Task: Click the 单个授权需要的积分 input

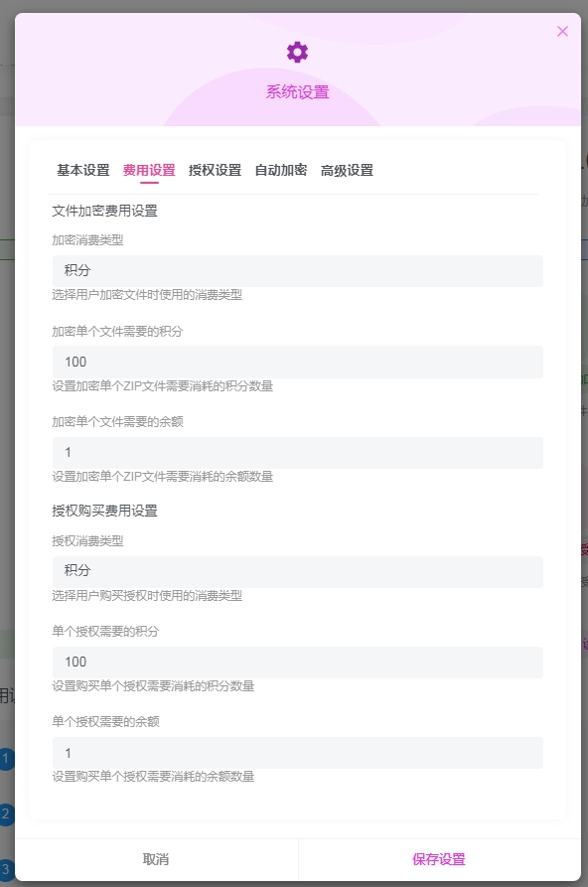Action: coord(298,662)
